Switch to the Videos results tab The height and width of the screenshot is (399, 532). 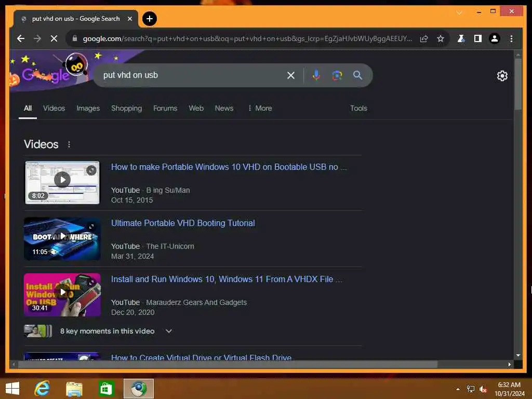(54, 108)
